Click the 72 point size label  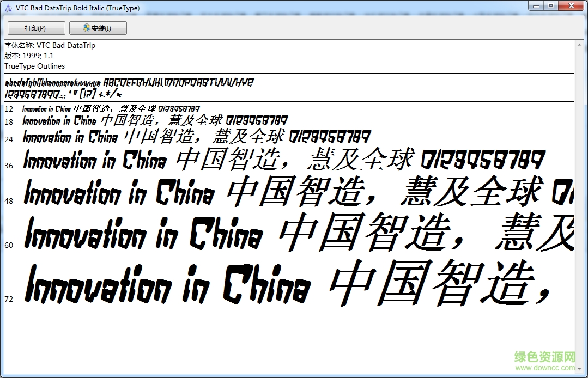pyautogui.click(x=9, y=300)
